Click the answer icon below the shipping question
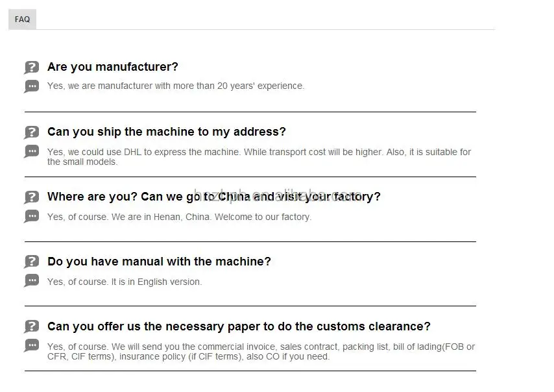The image size is (554, 392). tap(31, 151)
